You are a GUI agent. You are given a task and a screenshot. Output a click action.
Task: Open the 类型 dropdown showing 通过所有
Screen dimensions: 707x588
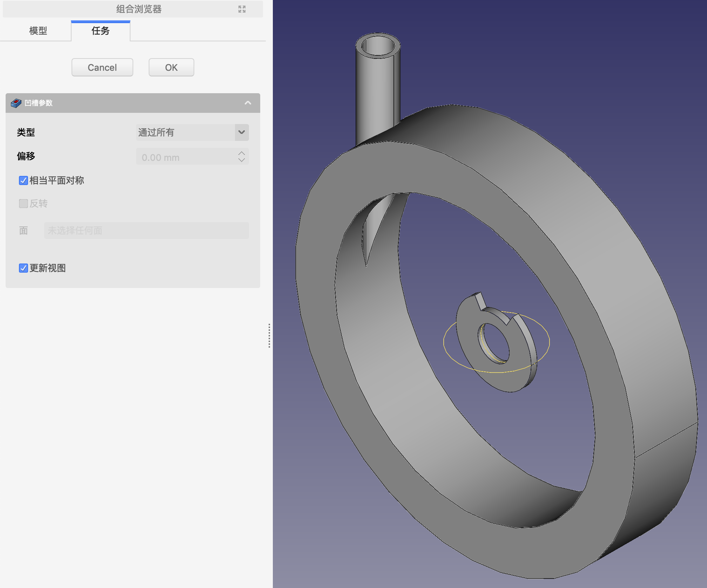(x=185, y=132)
